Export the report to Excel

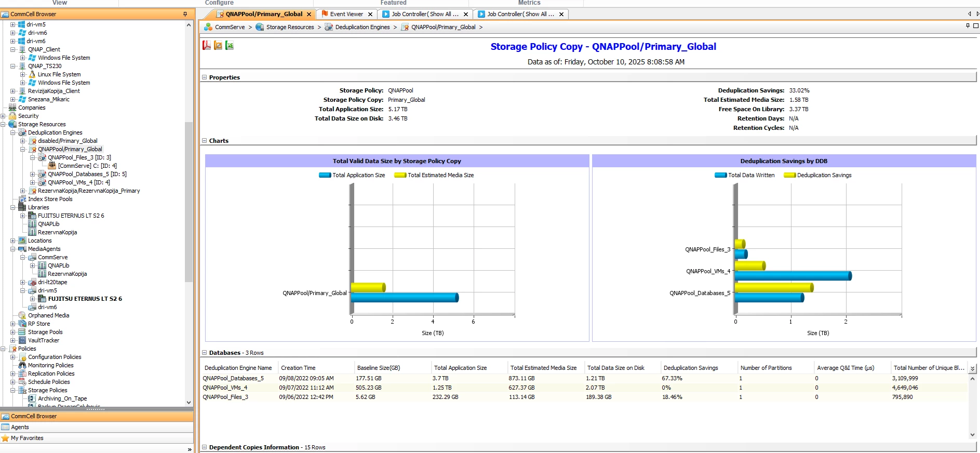(230, 46)
